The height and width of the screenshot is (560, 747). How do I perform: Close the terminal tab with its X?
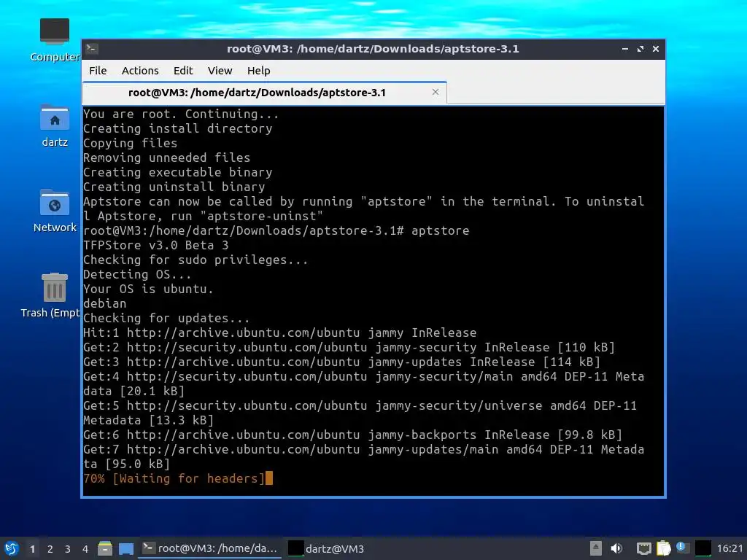click(435, 92)
